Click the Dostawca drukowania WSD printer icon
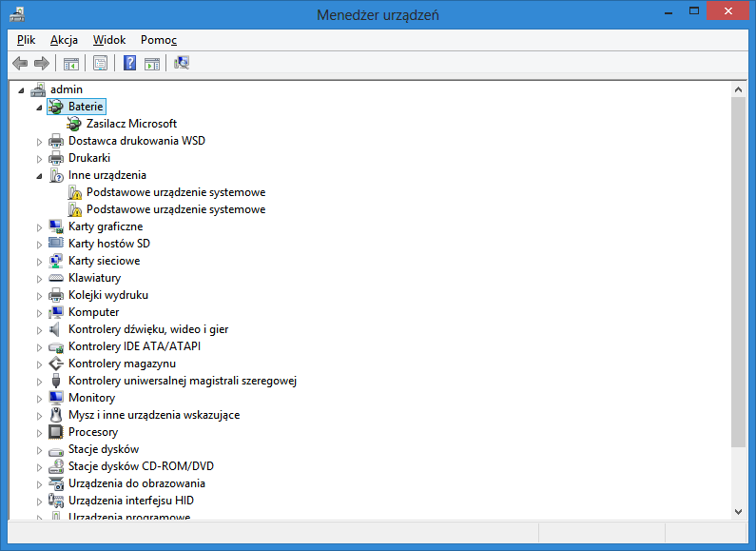 tap(56, 141)
